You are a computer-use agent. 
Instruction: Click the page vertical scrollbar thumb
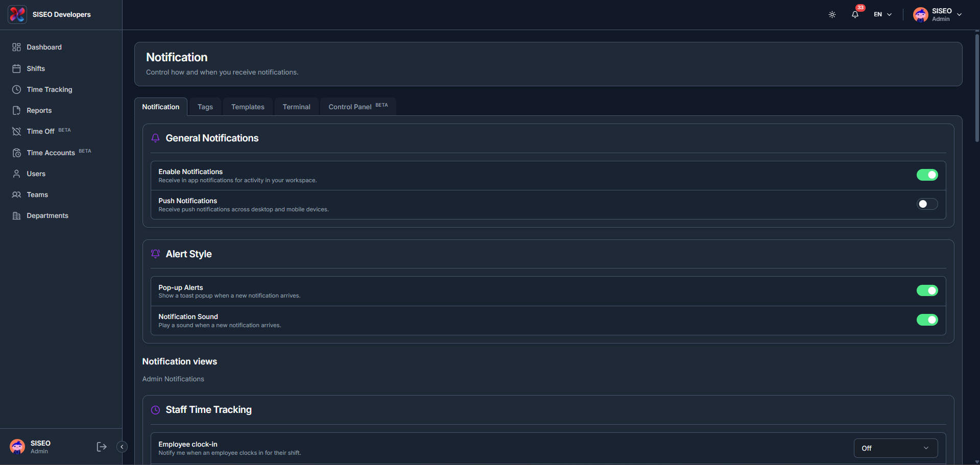point(976,87)
